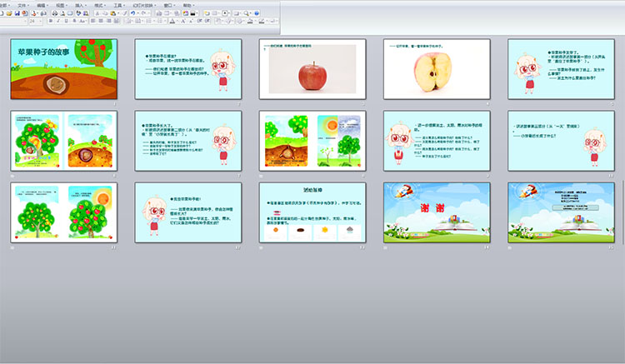Toggle Strikethrough formatting
This screenshot has width=625, height=364.
[x=74, y=21]
